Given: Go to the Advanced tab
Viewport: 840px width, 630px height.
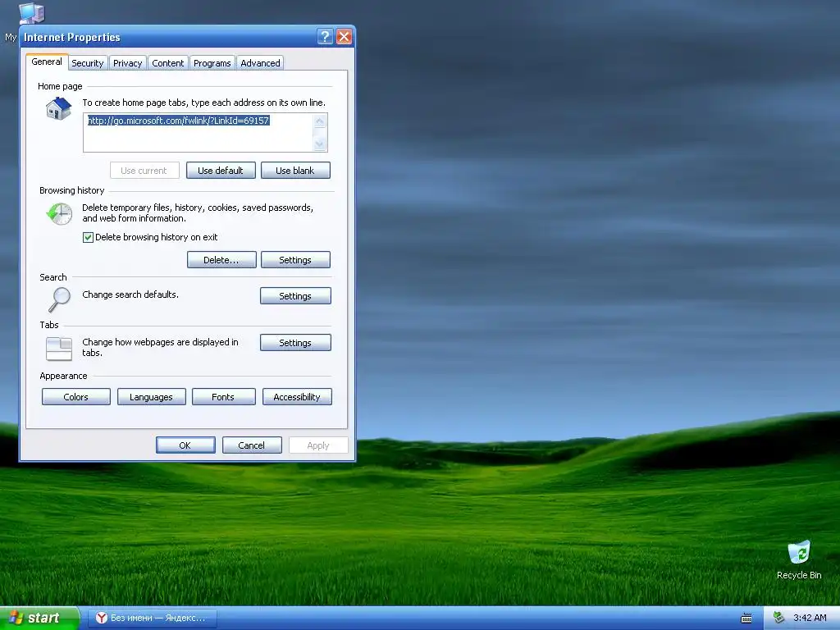Looking at the screenshot, I should (260, 62).
